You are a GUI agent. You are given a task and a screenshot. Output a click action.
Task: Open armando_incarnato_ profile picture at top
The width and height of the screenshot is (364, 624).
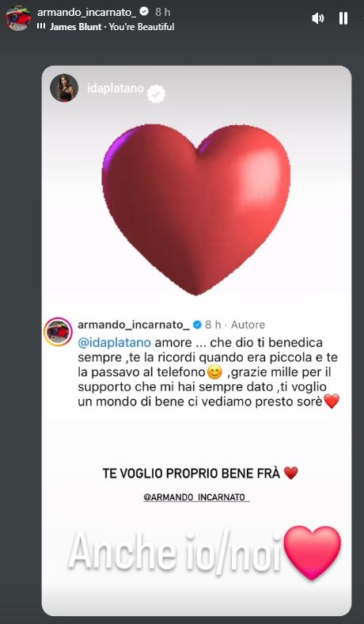pos(18,18)
